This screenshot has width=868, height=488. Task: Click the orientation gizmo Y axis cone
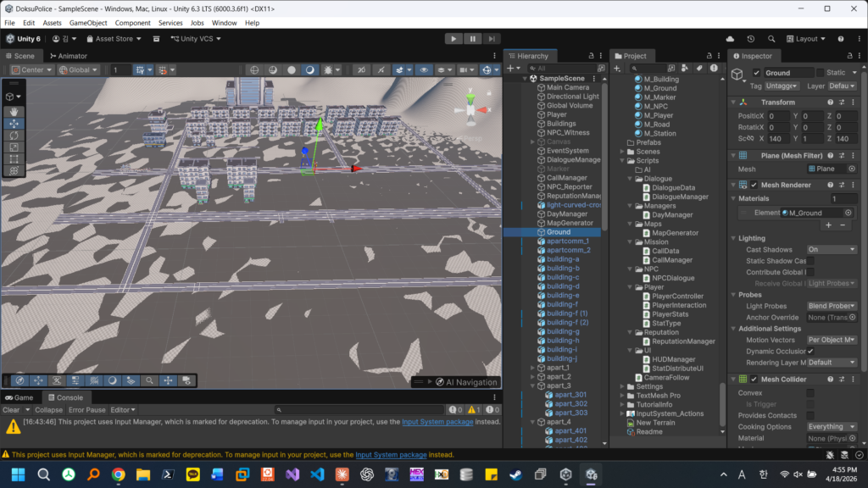pos(470,98)
